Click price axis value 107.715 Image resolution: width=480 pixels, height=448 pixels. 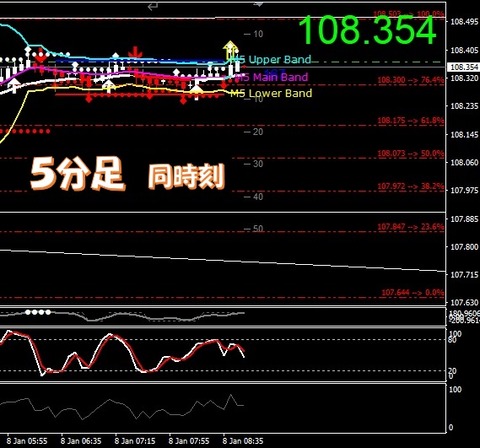(x=464, y=275)
